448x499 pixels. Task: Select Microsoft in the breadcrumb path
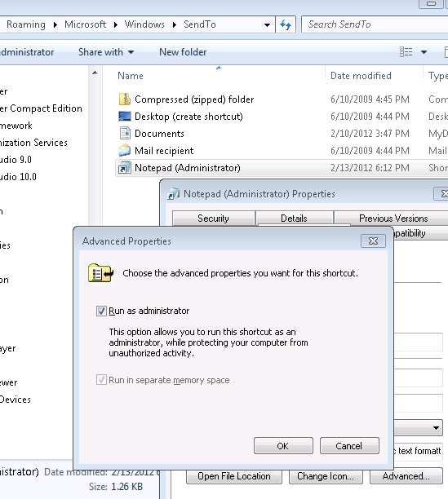coord(85,24)
